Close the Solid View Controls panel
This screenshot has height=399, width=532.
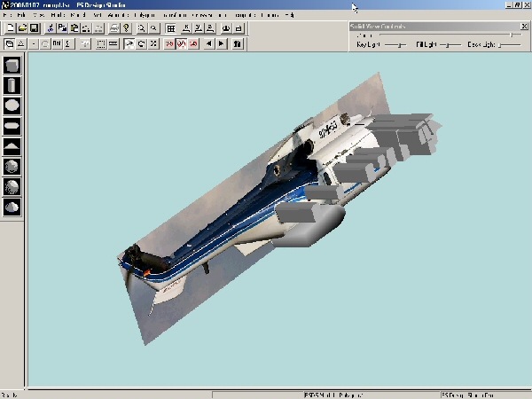pyautogui.click(x=525, y=26)
